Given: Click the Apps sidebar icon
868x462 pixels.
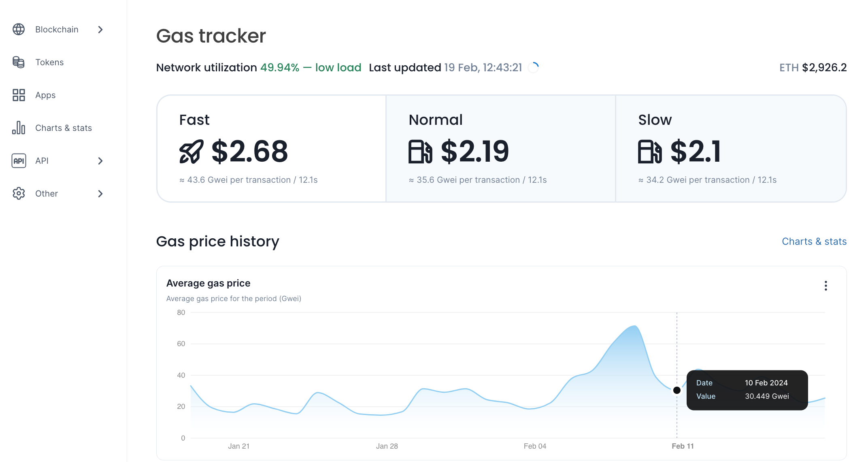Looking at the screenshot, I should coord(19,95).
